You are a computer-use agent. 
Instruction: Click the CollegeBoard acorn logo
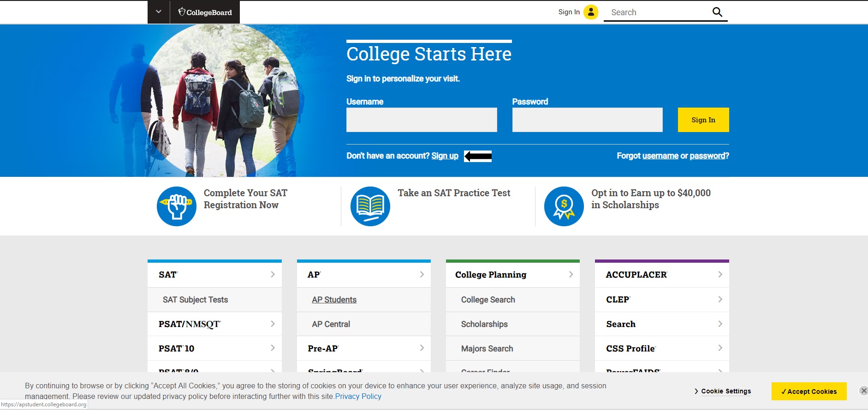tap(182, 12)
